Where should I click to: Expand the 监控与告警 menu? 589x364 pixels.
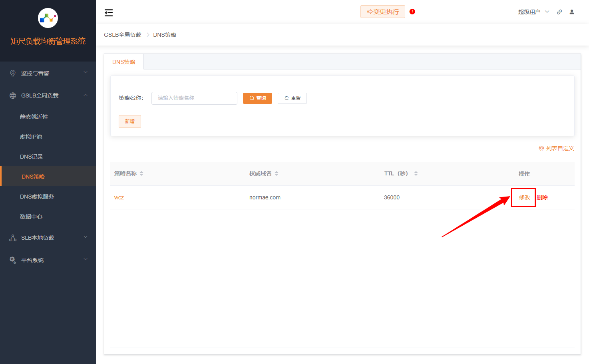click(48, 73)
